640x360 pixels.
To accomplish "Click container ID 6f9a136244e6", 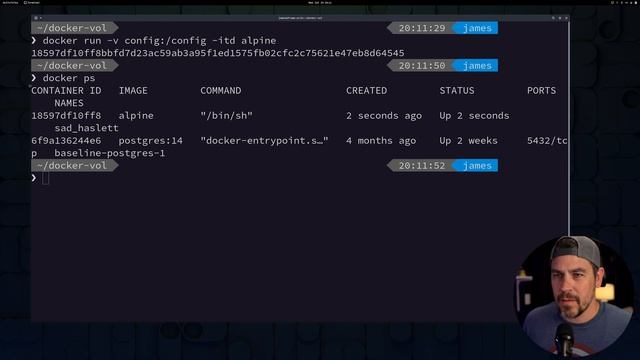I will click(66, 140).
